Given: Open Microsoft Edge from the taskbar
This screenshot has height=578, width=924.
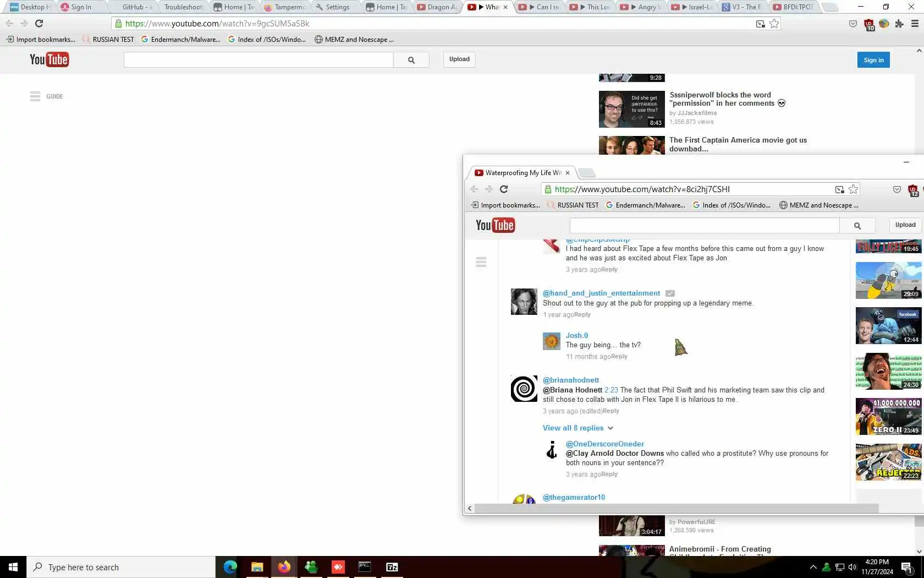Looking at the screenshot, I should (x=230, y=567).
